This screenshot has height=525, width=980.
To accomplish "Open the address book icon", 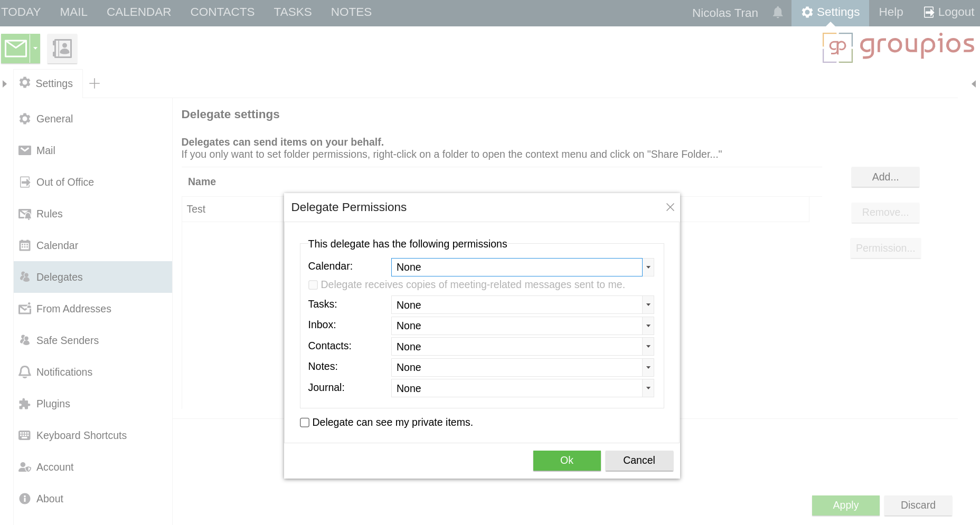I will point(62,49).
